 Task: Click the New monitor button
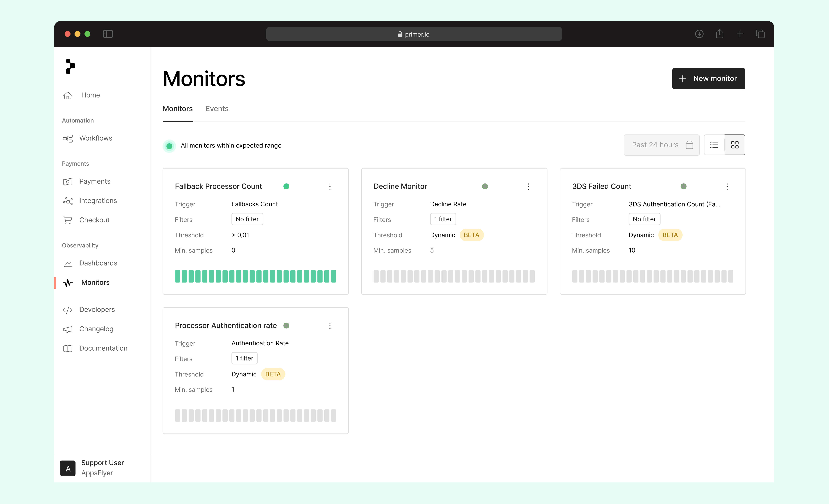708,79
